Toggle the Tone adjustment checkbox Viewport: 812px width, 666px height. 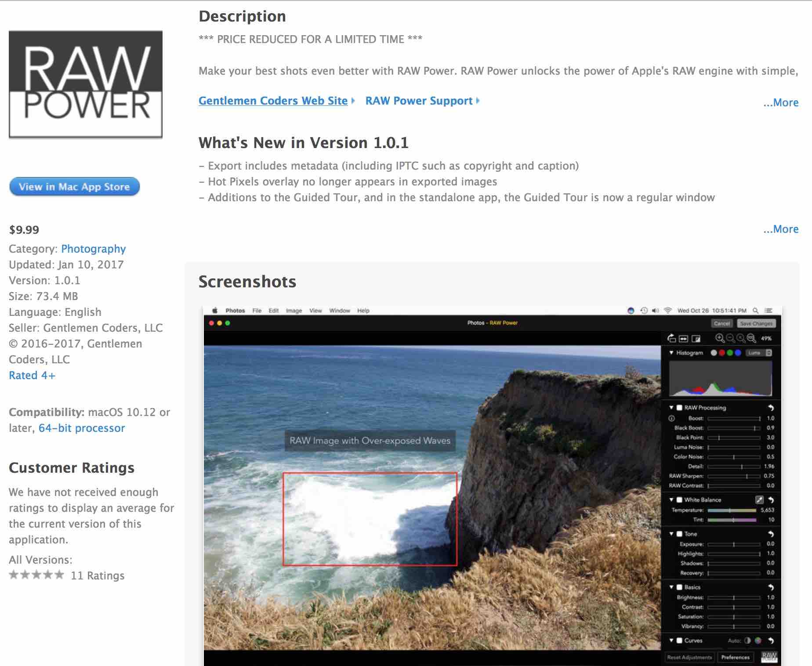680,535
